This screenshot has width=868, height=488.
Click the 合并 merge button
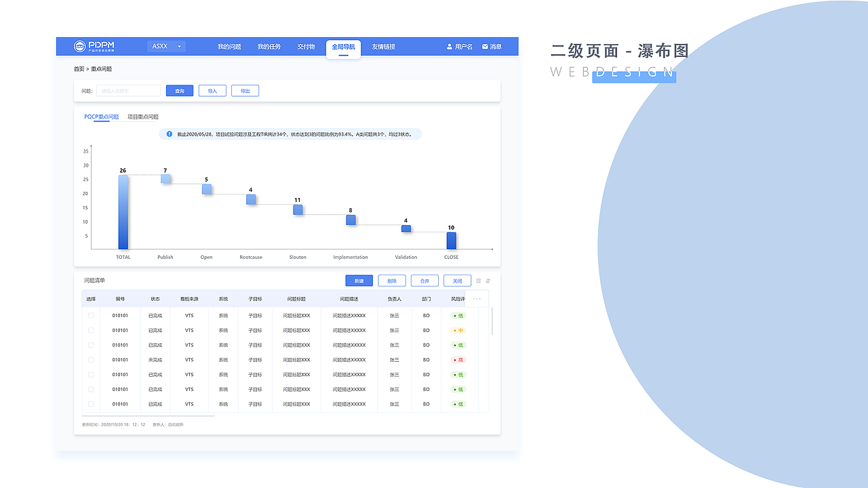[425, 281]
